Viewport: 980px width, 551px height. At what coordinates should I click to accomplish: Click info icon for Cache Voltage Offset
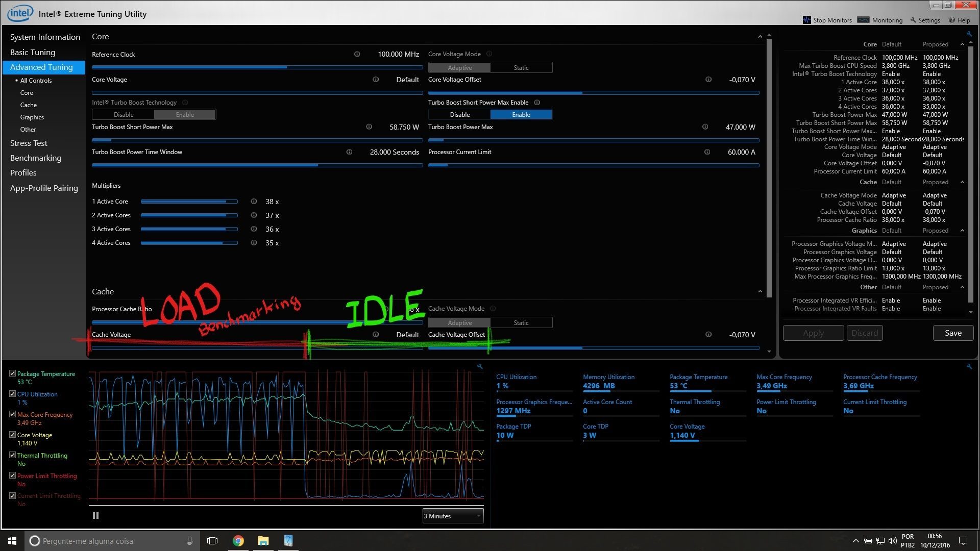[708, 335]
